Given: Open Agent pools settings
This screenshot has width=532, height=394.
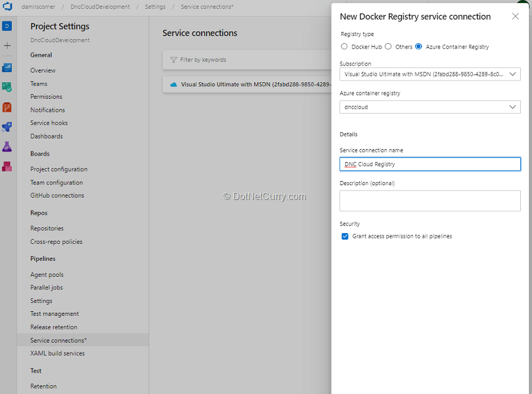Looking at the screenshot, I should (47, 274).
